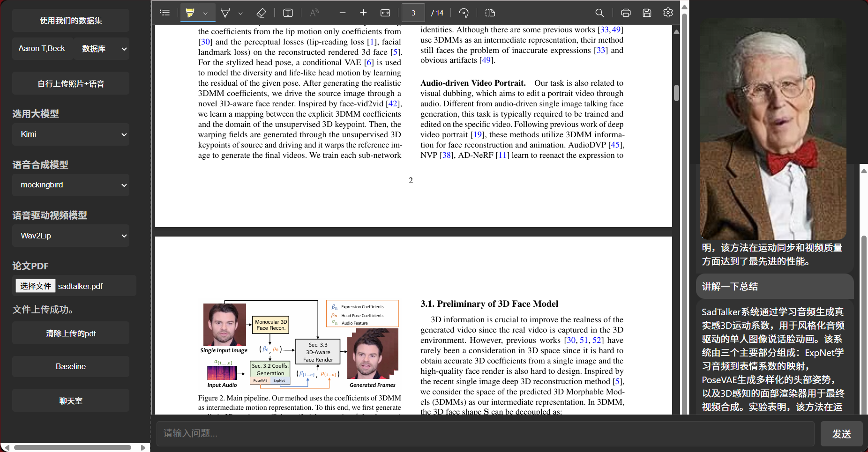This screenshot has width=868, height=452.
Task: Send the message with 发送 button
Action: (x=842, y=434)
